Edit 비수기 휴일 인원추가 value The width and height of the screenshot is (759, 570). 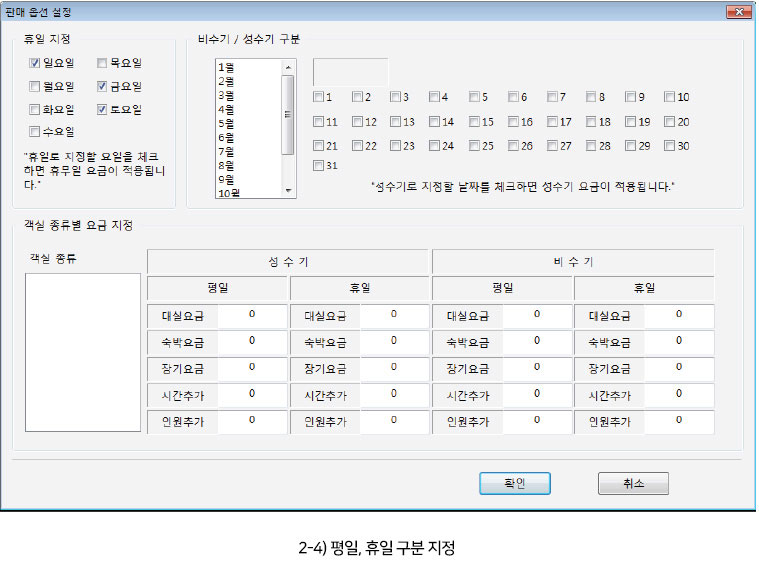pyautogui.click(x=679, y=421)
